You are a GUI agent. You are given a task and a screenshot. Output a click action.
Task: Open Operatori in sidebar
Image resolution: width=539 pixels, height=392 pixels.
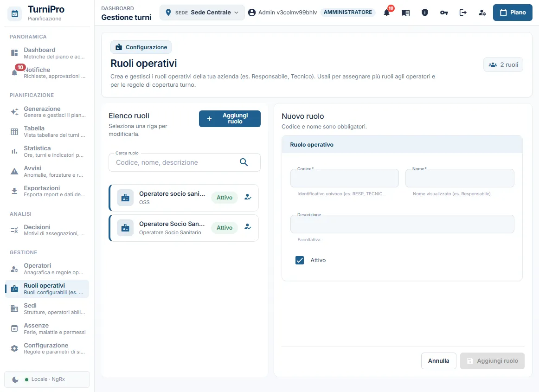coord(47,269)
